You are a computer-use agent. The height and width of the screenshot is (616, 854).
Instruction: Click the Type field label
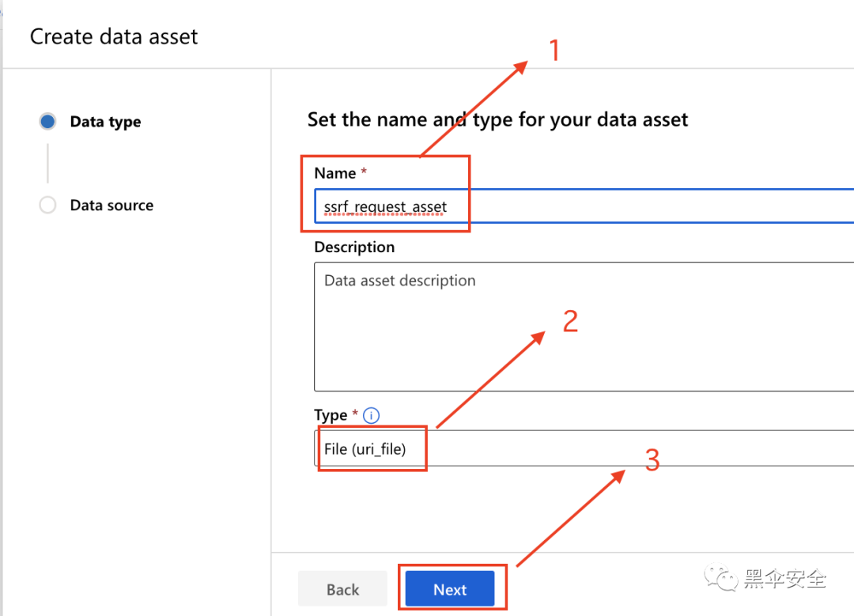click(331, 416)
